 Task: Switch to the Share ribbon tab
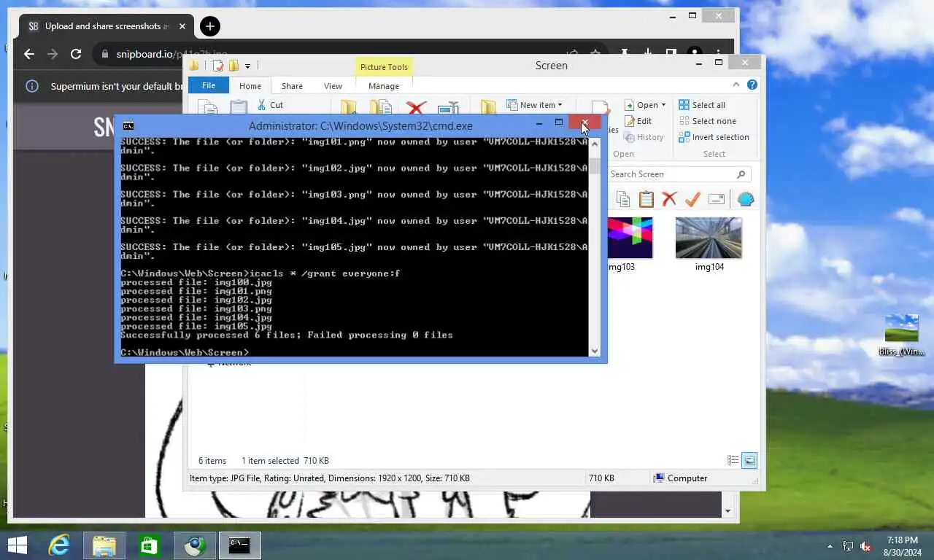point(292,86)
